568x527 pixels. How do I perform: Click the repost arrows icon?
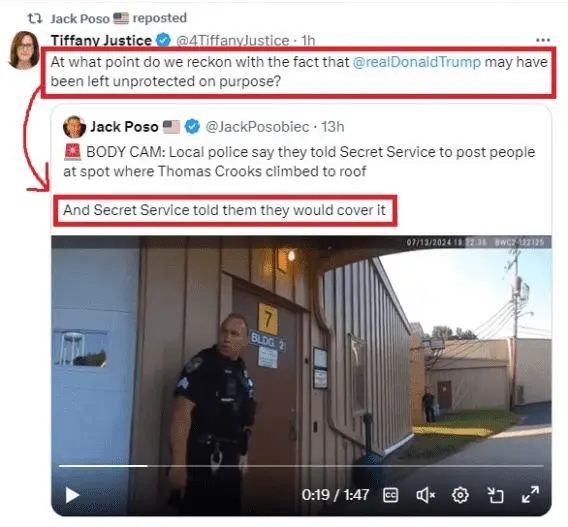pyautogui.click(x=35, y=18)
